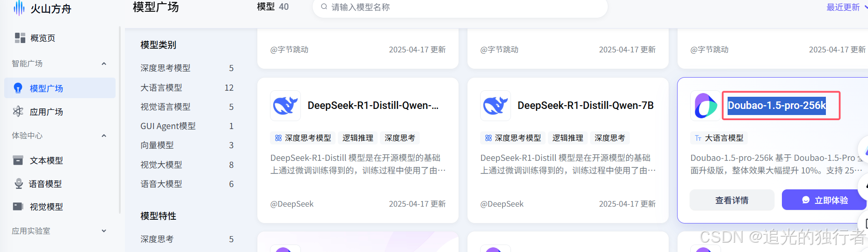The width and height of the screenshot is (868, 252).
Task: Filter by 语音大模型 category
Action: tap(187, 184)
